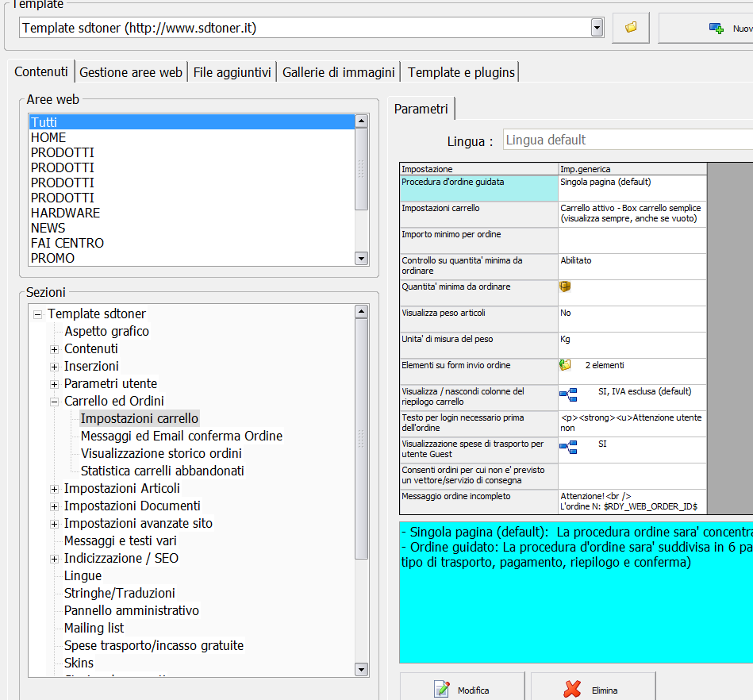Viewport: 753px width, 700px height.
Task: Expand the Contenuti tree node
Action: click(54, 349)
